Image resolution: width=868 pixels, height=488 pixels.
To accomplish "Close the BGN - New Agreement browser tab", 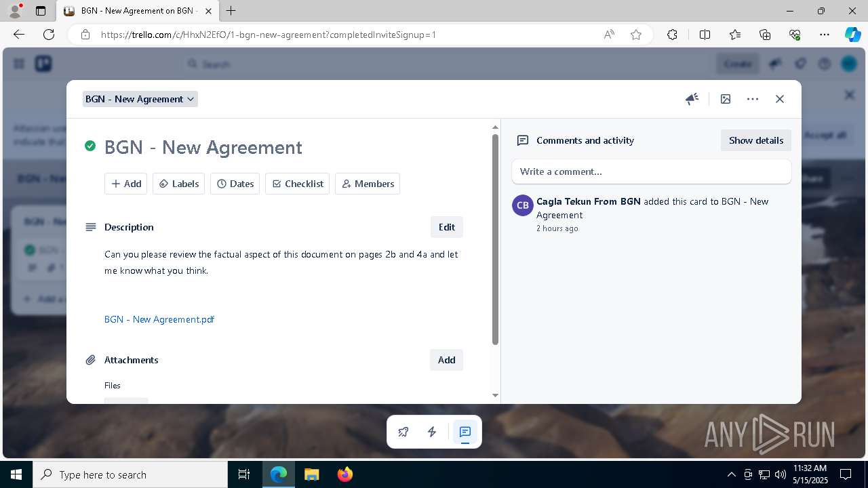I will point(208,11).
